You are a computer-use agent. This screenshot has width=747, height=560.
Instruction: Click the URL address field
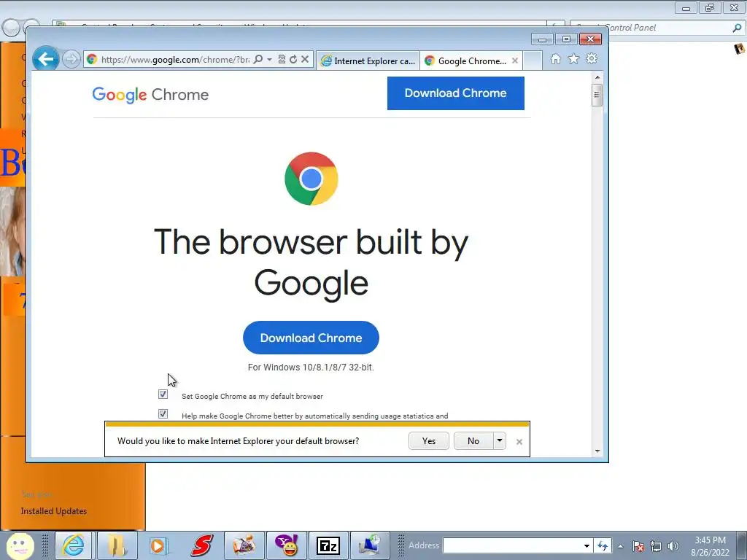[x=175, y=60]
